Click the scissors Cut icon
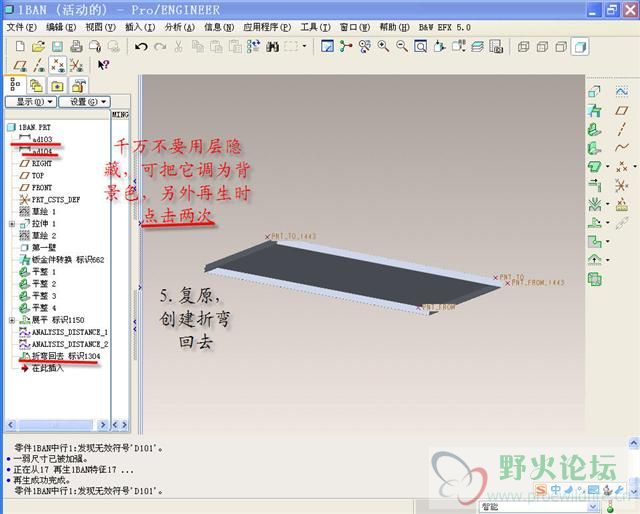The image size is (640, 514). pos(178,47)
